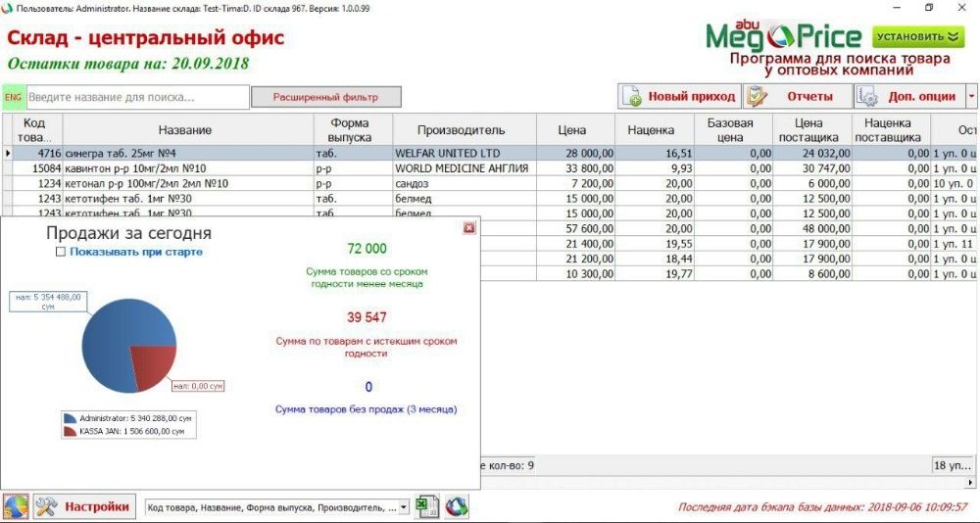Click supplier price 30 747,00
This screenshot has height=523, width=980.
tap(811, 168)
